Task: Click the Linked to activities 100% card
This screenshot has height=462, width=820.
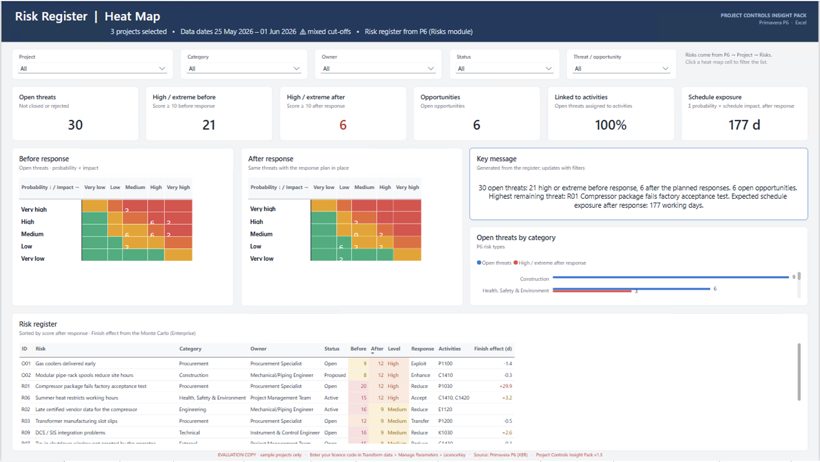Action: click(610, 114)
